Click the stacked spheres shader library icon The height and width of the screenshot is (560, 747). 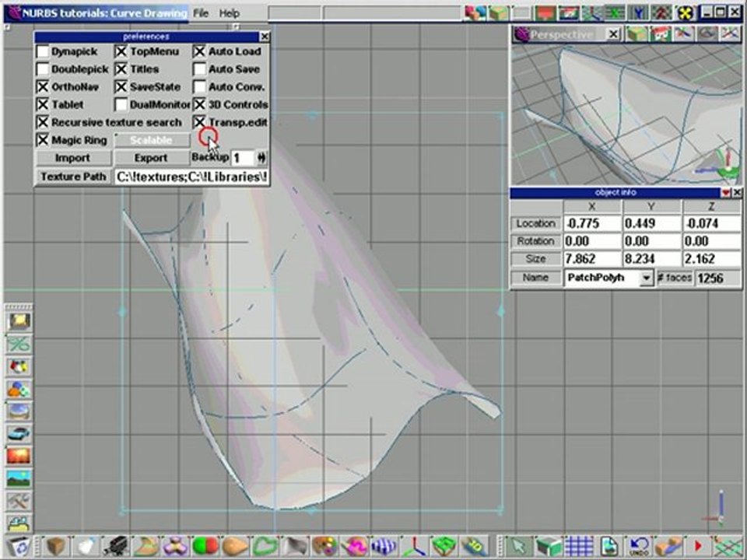[19, 389]
